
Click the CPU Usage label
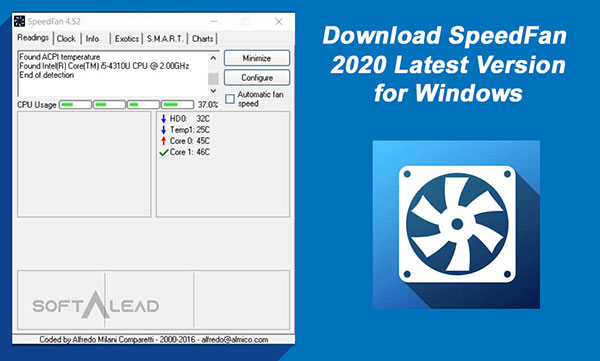(37, 105)
